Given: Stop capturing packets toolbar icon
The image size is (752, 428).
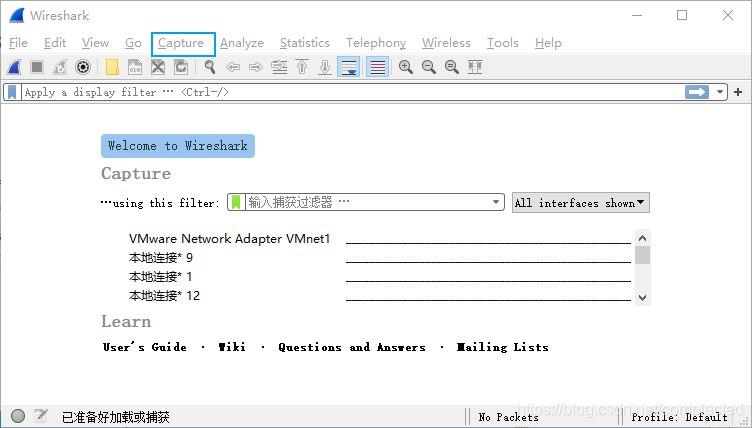Looking at the screenshot, I should [37, 67].
